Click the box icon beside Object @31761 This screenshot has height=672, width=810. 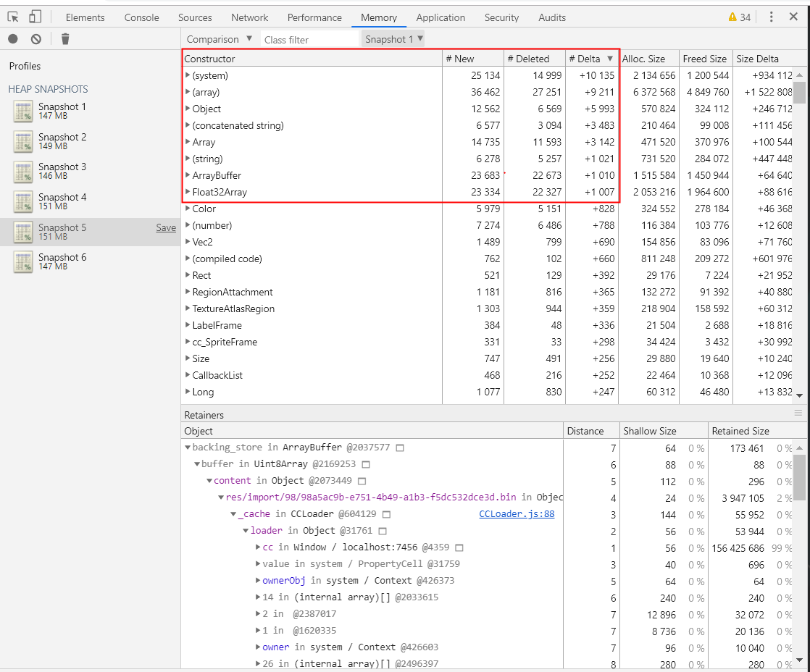click(x=383, y=531)
